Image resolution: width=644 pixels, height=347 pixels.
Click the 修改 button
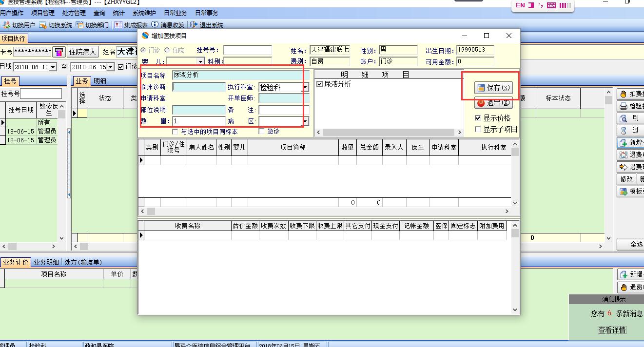pyautogui.click(x=626, y=179)
